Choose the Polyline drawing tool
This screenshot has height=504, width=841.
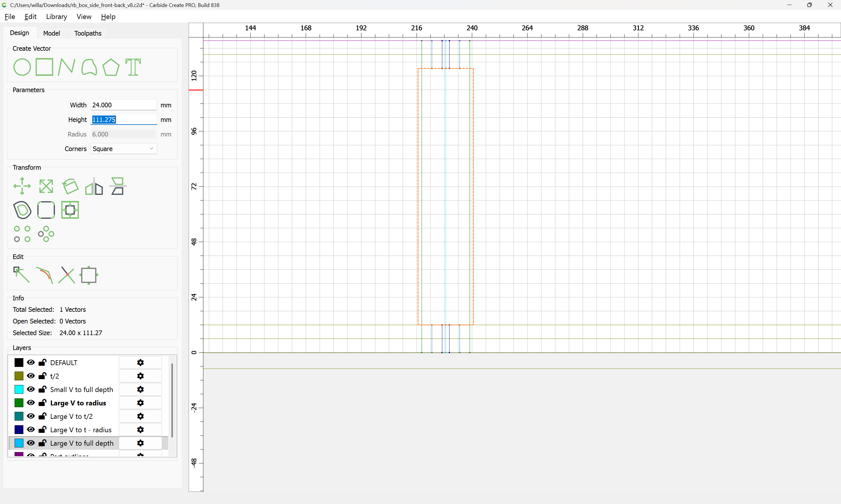click(x=66, y=67)
